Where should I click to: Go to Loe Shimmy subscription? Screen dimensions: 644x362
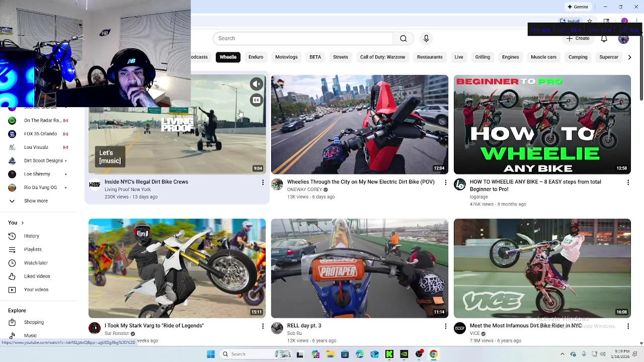[x=38, y=174]
